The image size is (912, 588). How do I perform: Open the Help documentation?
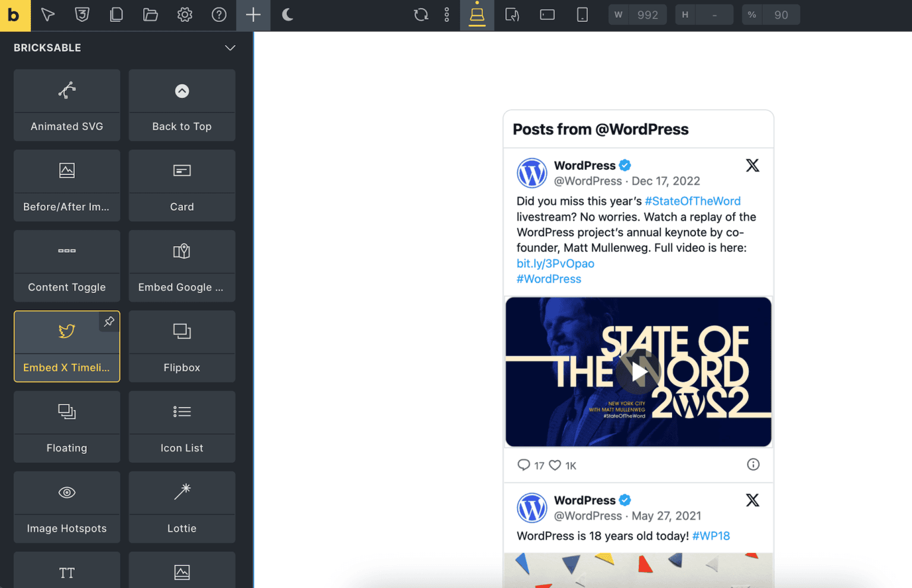[218, 15]
